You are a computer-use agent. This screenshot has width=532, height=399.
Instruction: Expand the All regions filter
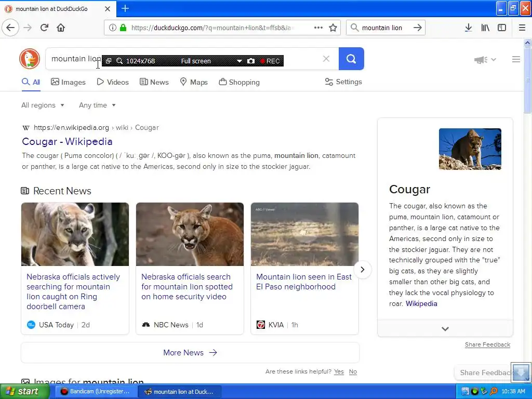tap(43, 105)
